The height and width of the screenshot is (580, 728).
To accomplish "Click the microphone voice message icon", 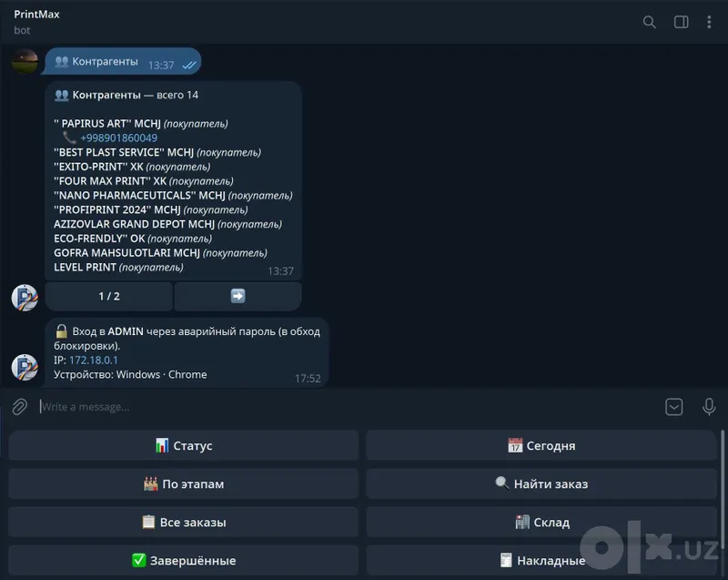I will [709, 407].
